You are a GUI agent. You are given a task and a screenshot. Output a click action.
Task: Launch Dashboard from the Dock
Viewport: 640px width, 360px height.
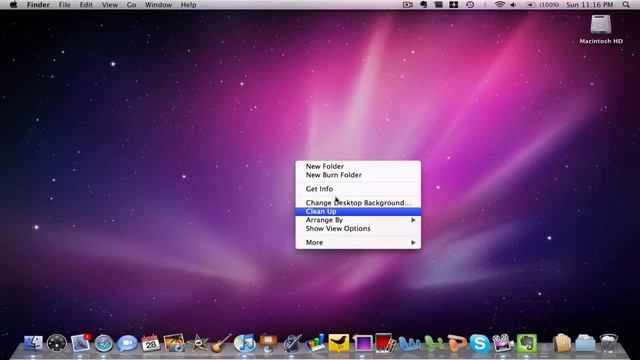coord(57,343)
